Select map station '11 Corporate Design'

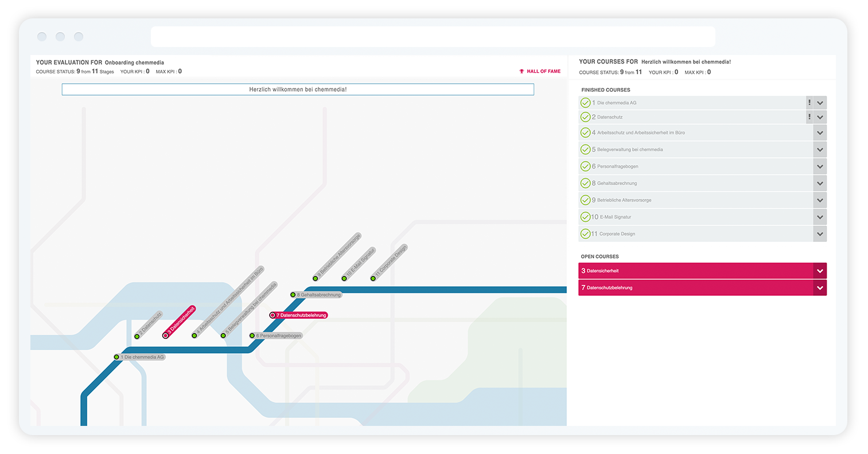click(390, 262)
